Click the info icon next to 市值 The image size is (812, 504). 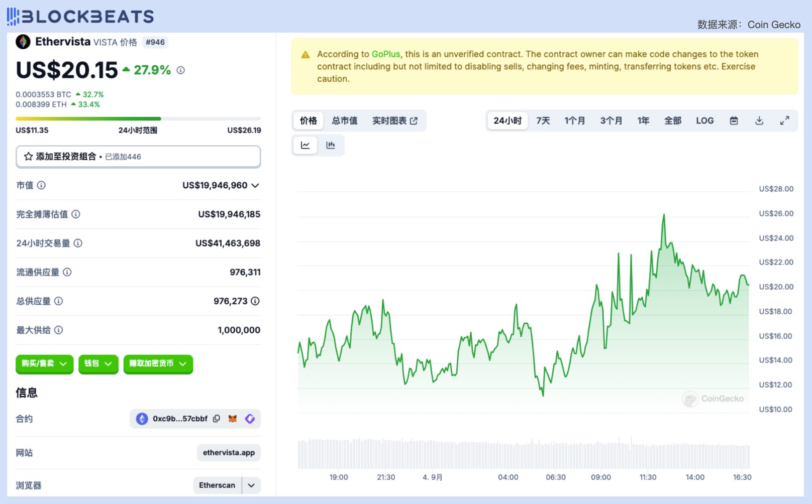[42, 185]
